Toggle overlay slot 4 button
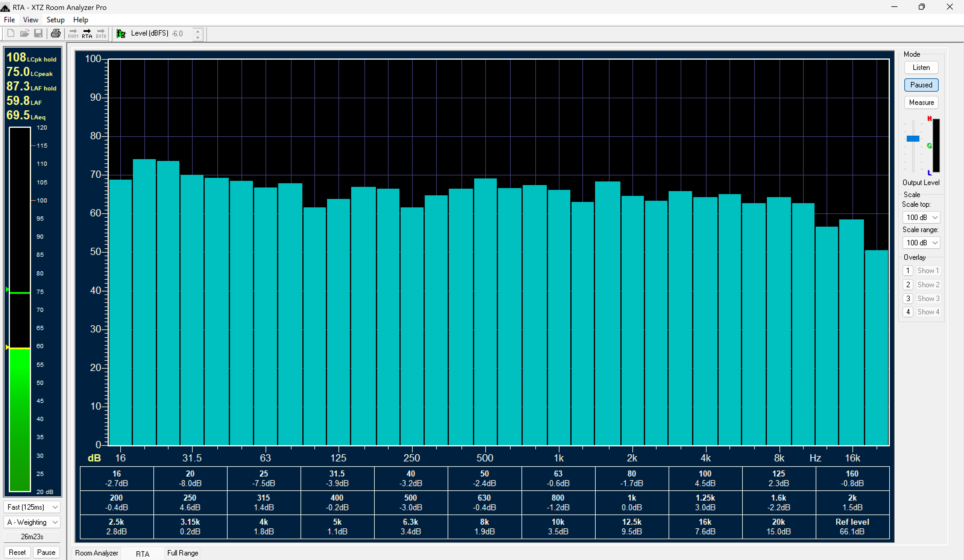Screen dimensions: 964x560 [x=908, y=312]
